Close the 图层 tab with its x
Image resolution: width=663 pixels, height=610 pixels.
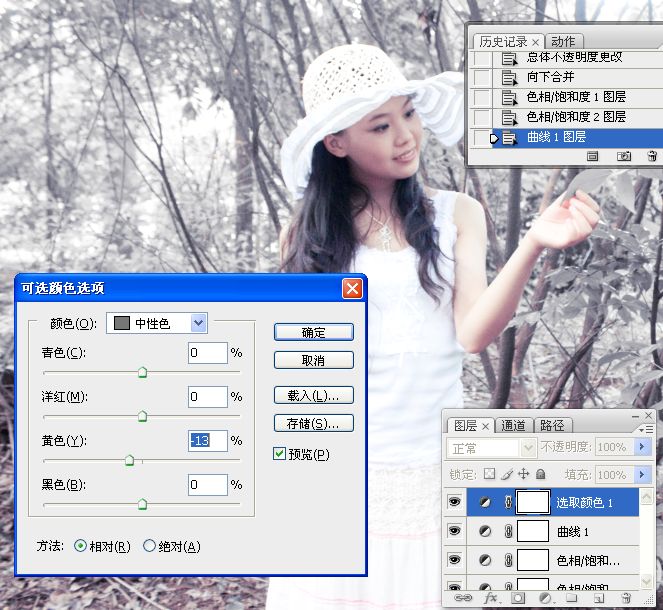485,426
